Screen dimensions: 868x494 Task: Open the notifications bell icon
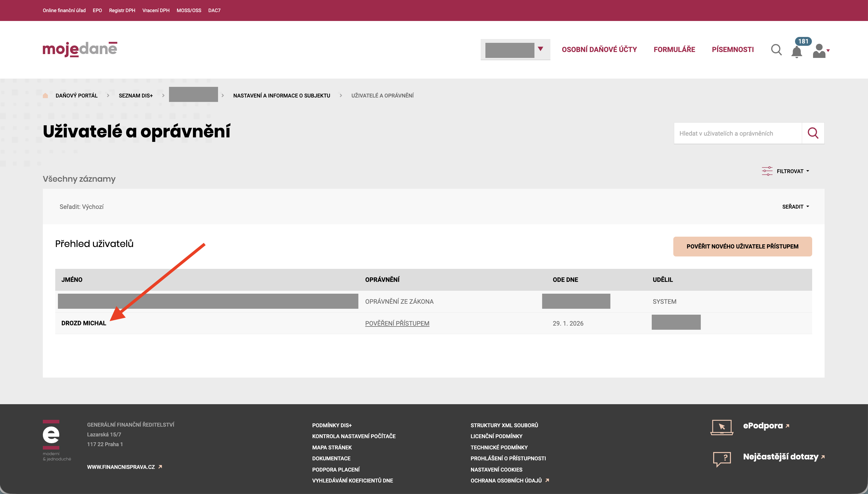(x=797, y=52)
